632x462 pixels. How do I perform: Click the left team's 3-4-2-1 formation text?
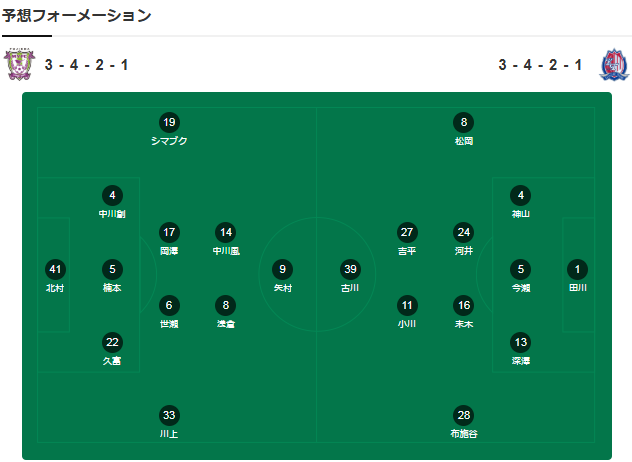click(86, 65)
